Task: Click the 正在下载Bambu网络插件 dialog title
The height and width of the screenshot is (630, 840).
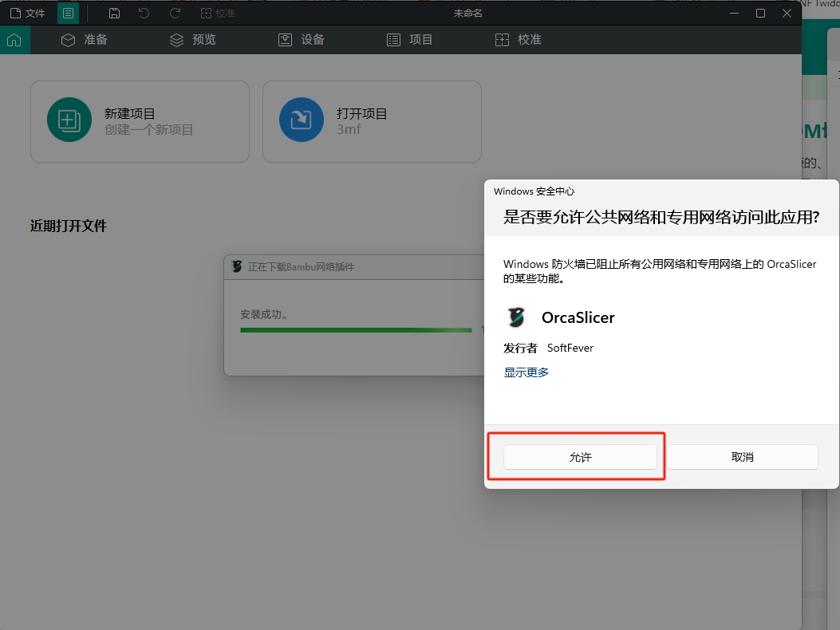Action: click(301, 267)
